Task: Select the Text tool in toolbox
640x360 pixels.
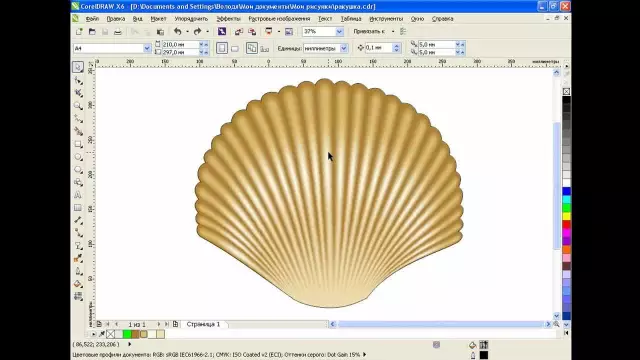Action: [78, 195]
